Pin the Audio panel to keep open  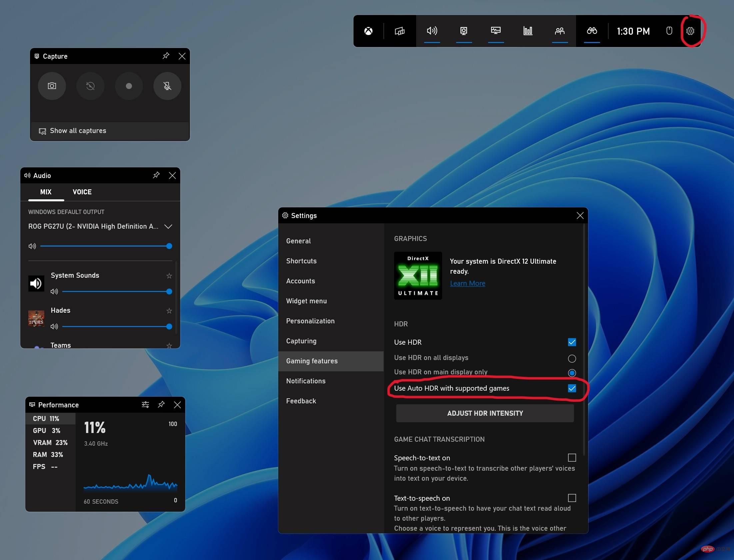[156, 175]
